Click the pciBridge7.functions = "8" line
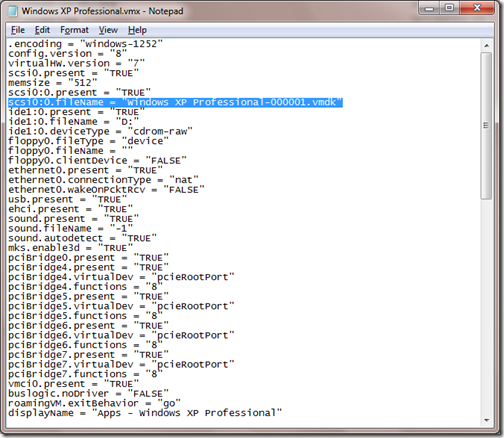Viewport: 504px width, 438px height. point(85,374)
